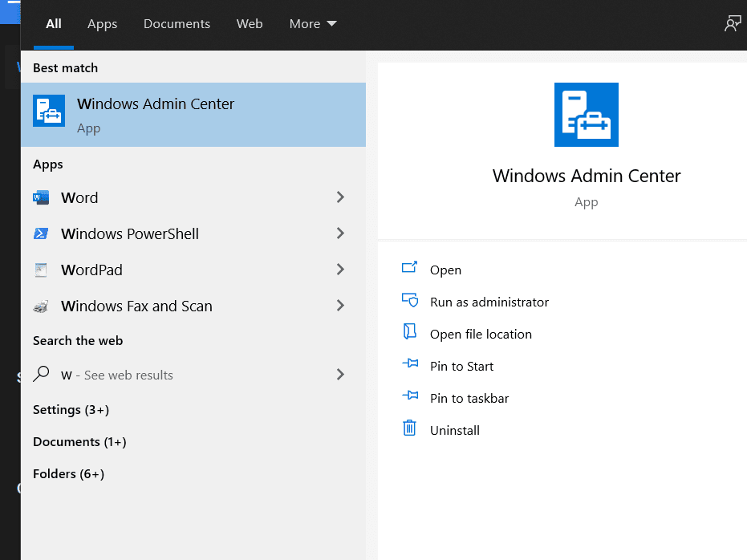This screenshot has width=747, height=560.
Task: Switch to the All search tab
Action: 53,24
